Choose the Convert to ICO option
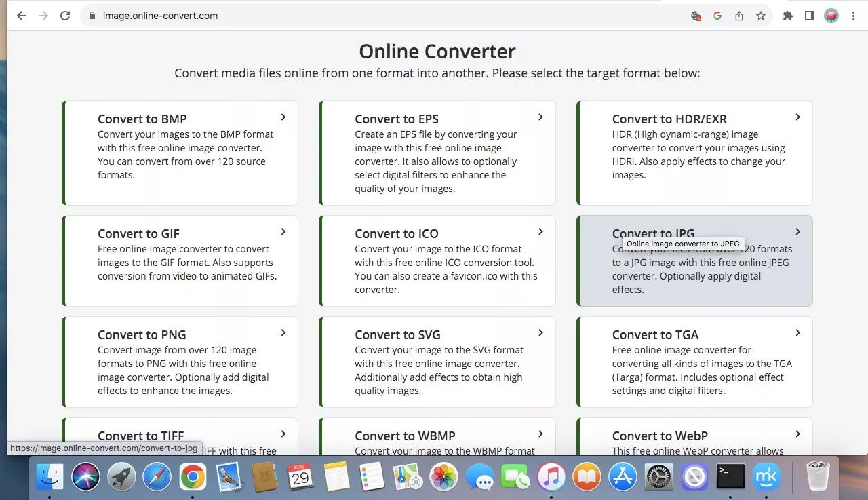 click(397, 234)
